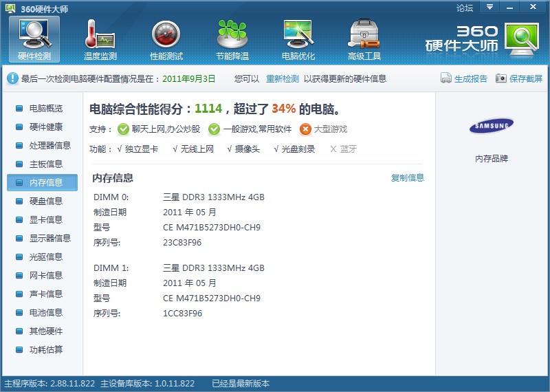
Task: Launch the 性能测试 performance test
Action: (x=166, y=39)
